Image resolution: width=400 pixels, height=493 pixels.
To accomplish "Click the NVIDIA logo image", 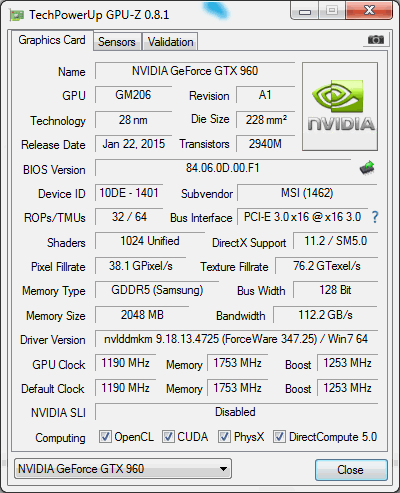I will tap(340, 106).
